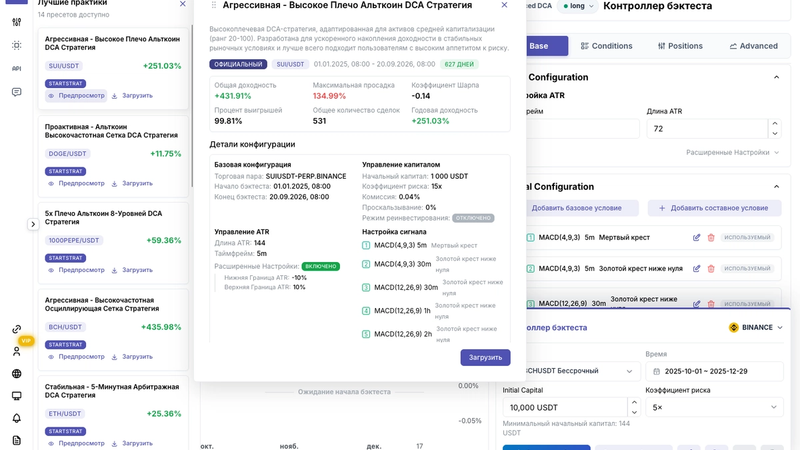Screen dimensions: 800x450
Task: Preview the ETH/USDT arbitrage preset
Action: click(x=76, y=443)
